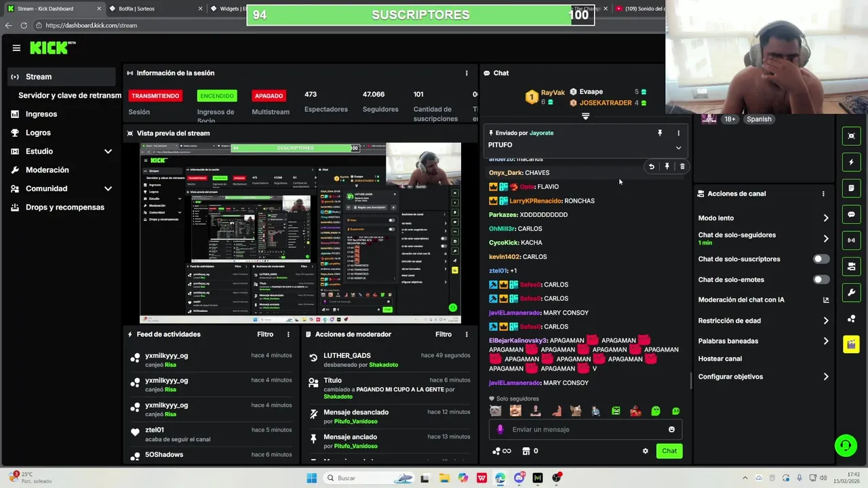Open Restricción de edad options arrow
The width and height of the screenshot is (868, 488).
click(x=826, y=321)
